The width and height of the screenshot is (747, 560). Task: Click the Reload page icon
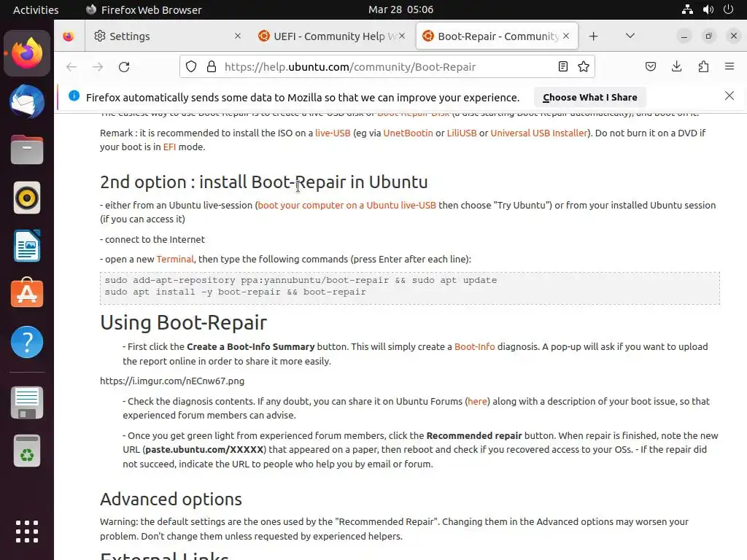tap(124, 67)
